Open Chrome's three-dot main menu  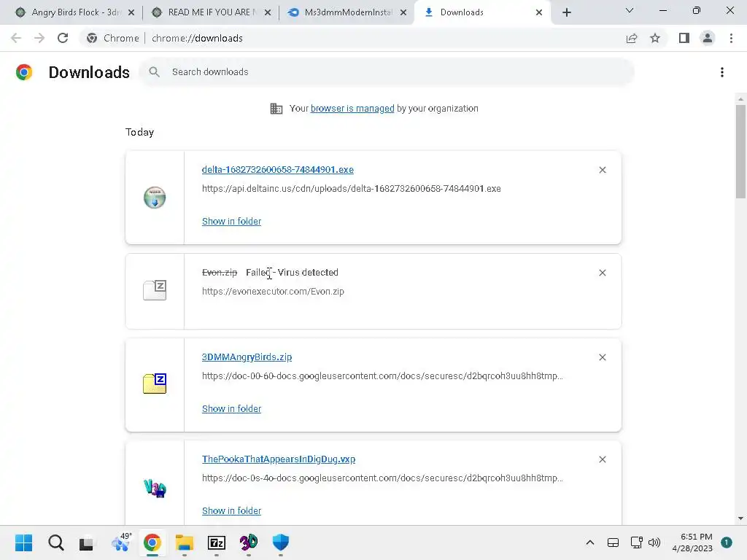click(x=731, y=38)
